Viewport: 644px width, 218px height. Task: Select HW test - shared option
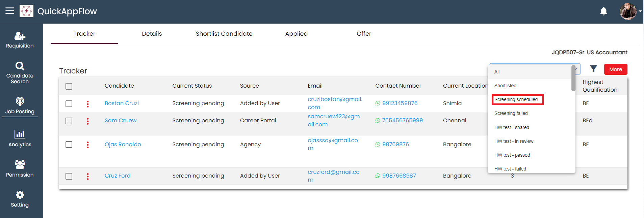(512, 127)
